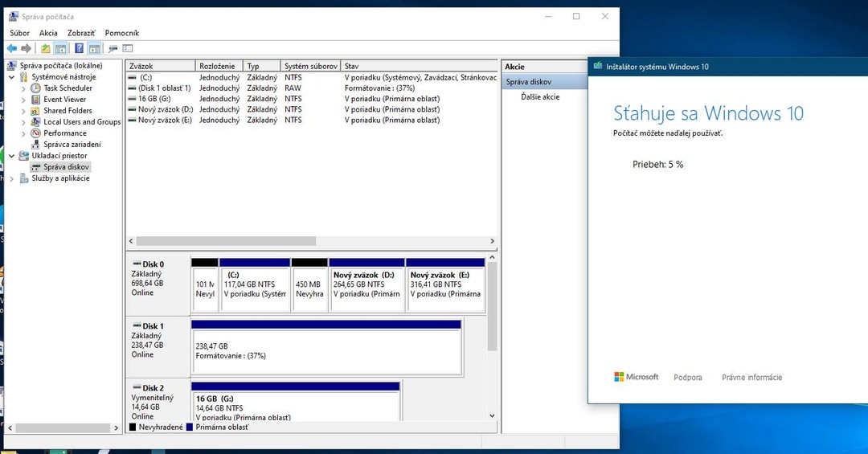Expand the Performance node
The image size is (868, 454).
point(23,133)
